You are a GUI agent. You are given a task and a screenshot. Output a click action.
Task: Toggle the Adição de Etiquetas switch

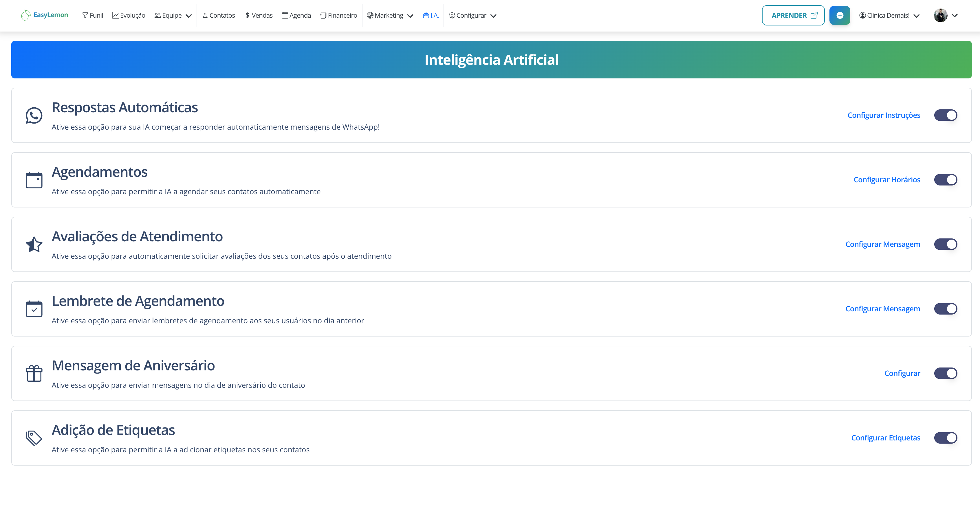[945, 438]
